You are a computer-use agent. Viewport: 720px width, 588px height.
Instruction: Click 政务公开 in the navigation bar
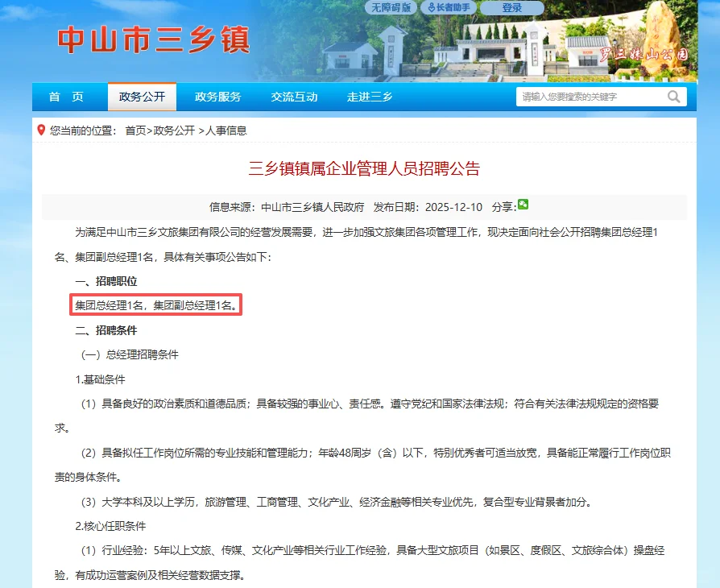coord(142,96)
